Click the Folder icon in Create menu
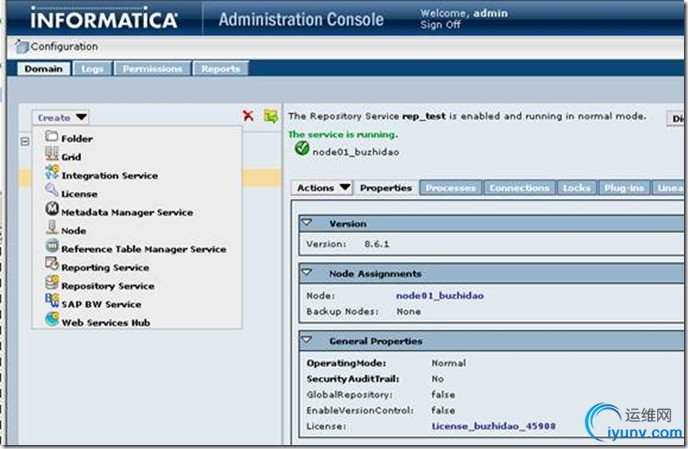688x449 pixels. 51,136
